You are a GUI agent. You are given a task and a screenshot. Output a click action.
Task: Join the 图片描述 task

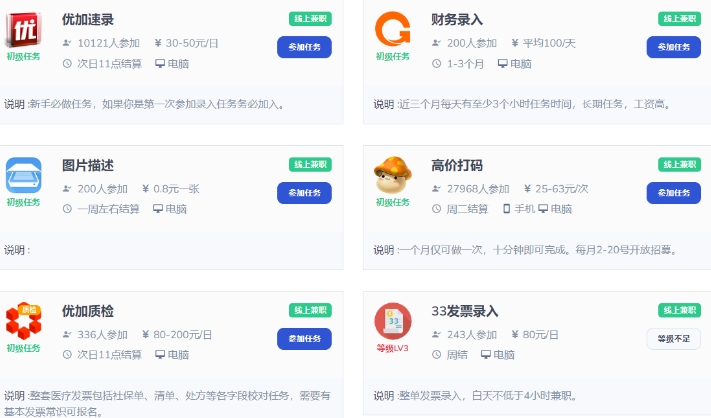tap(304, 193)
